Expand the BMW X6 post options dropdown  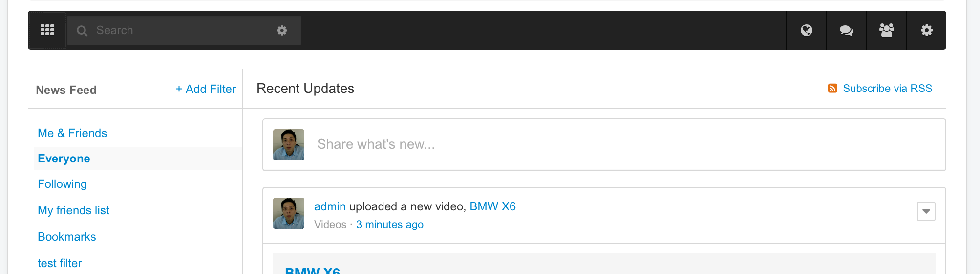click(926, 211)
